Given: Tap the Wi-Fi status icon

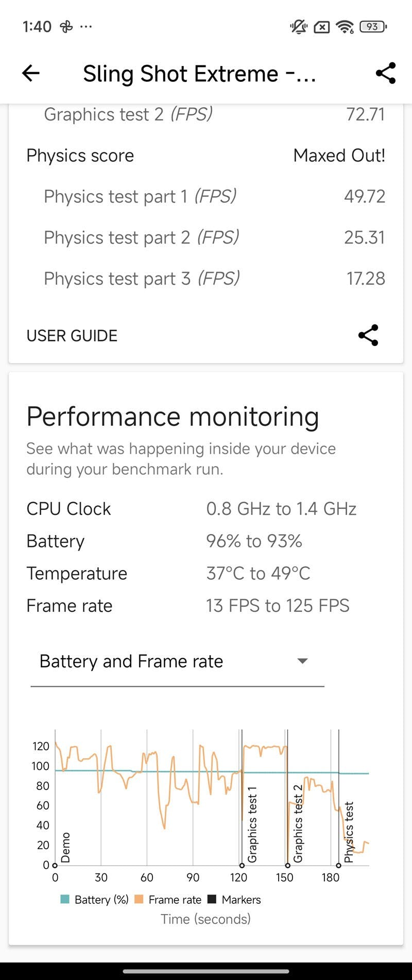Looking at the screenshot, I should coord(344,26).
